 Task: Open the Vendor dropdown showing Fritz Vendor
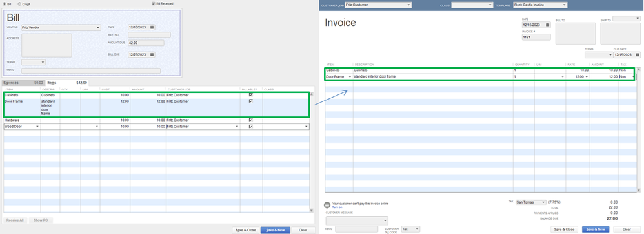pos(97,28)
